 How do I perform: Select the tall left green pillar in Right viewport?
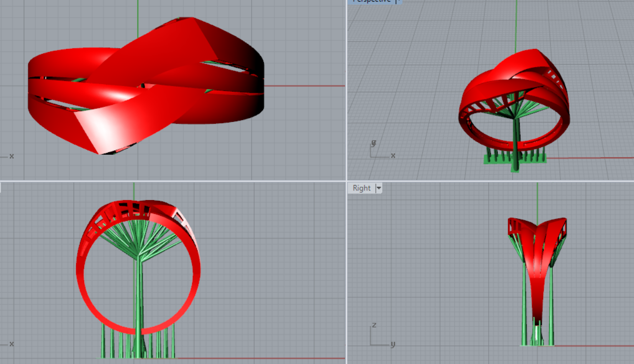click(525, 302)
